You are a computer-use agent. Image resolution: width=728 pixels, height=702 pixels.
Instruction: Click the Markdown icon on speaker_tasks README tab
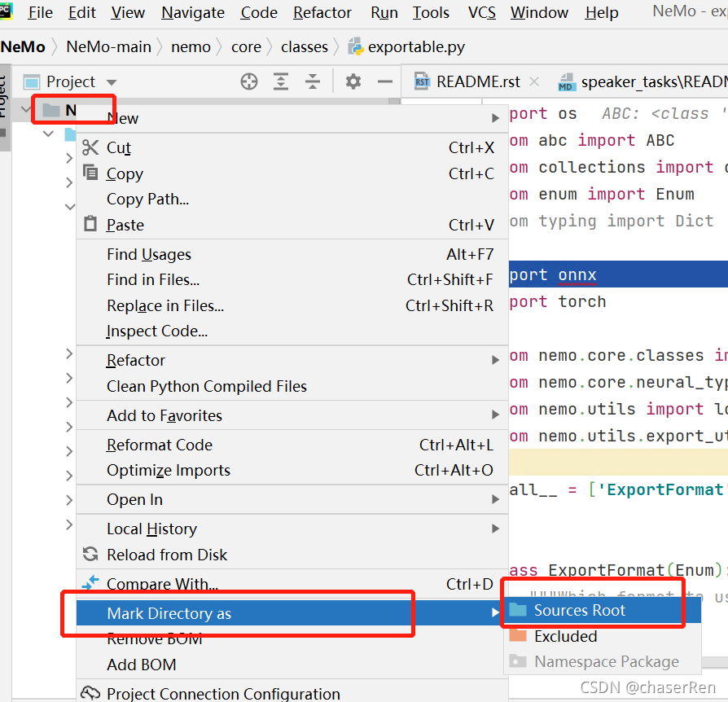pos(565,81)
